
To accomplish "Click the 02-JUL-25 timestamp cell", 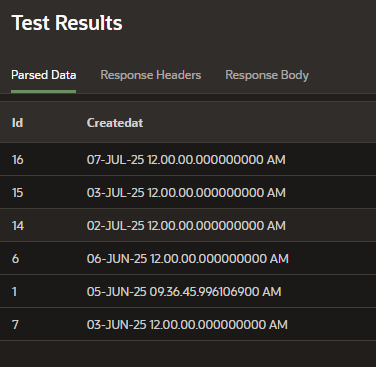I will 186,226.
